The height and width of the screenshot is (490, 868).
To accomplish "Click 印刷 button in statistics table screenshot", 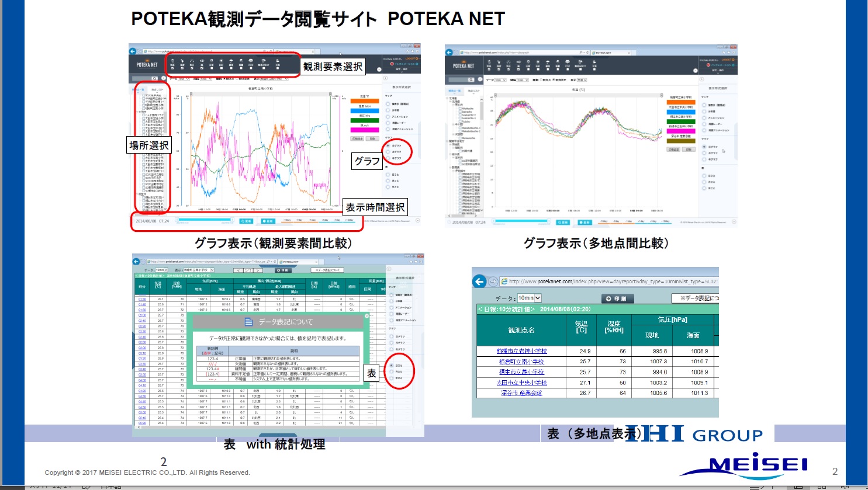I will coord(283,270).
